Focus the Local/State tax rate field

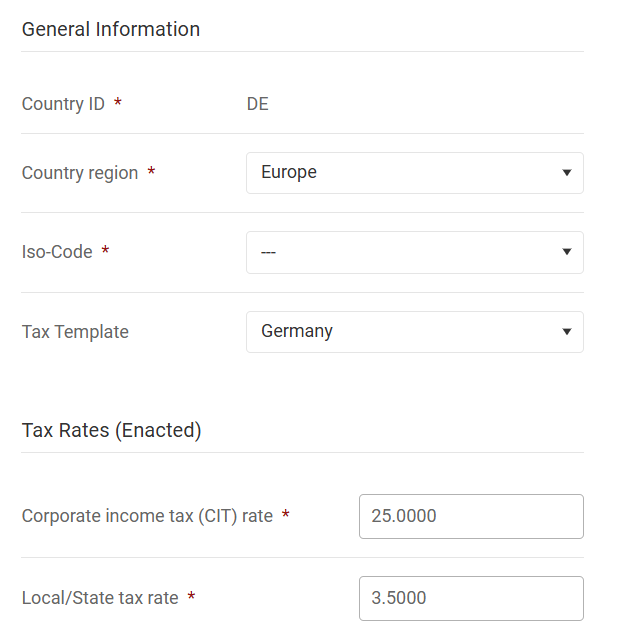(471, 598)
